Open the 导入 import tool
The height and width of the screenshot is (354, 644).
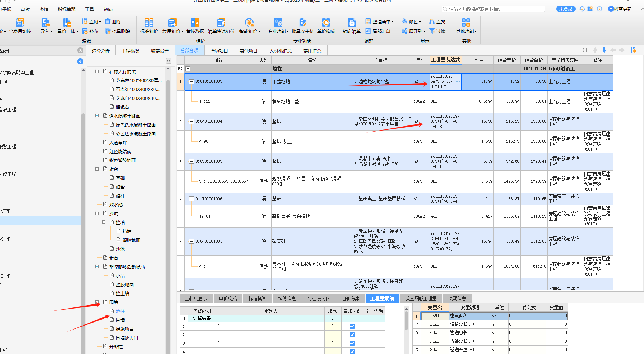pos(46,26)
